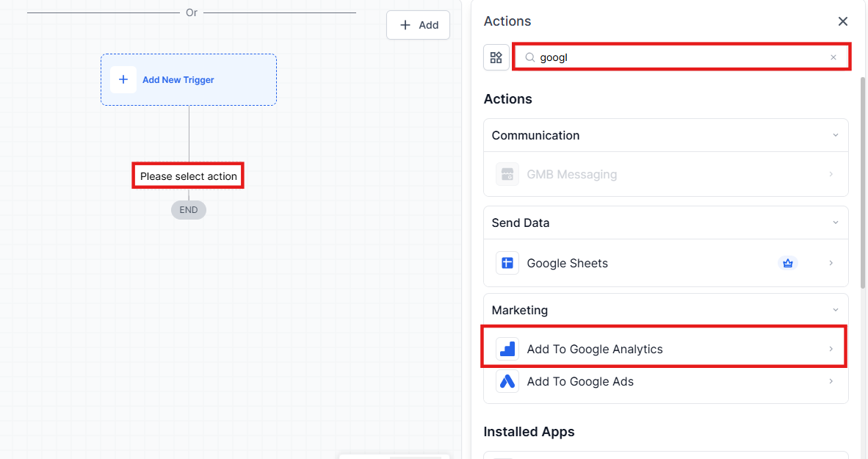This screenshot has width=868, height=459.
Task: Choose the Google Sheets action
Action: [x=665, y=263]
